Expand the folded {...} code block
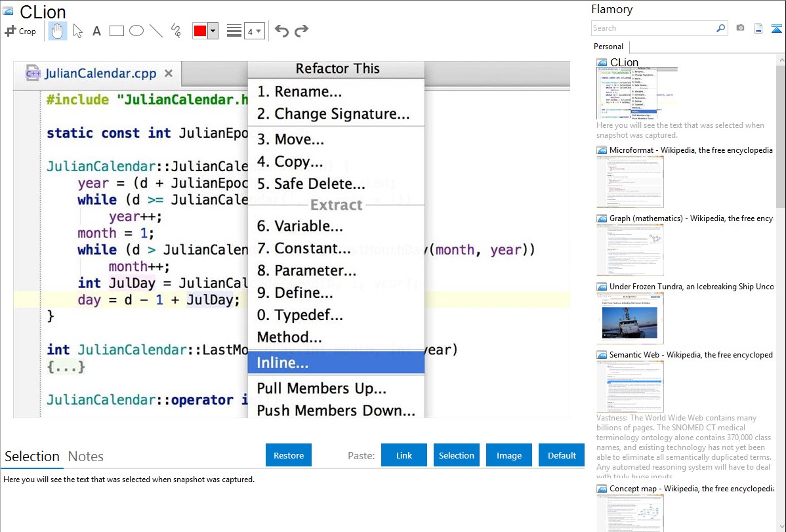The height and width of the screenshot is (532, 786). tap(66, 367)
